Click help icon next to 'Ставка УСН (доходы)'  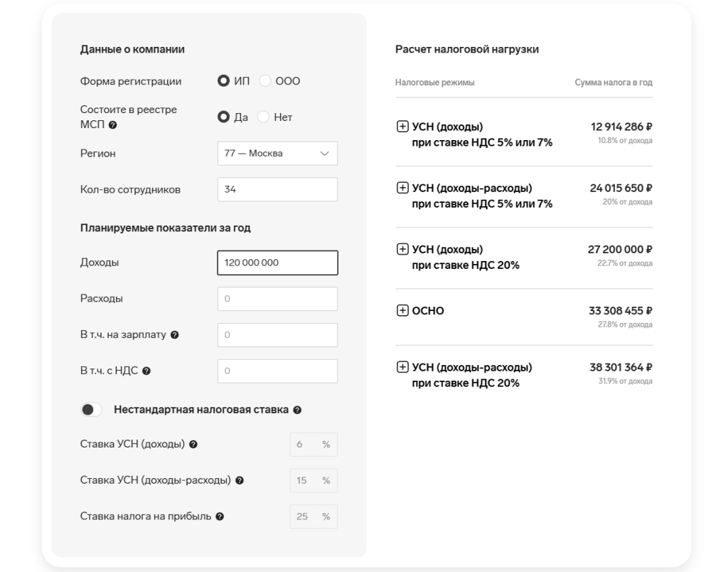pos(193,445)
